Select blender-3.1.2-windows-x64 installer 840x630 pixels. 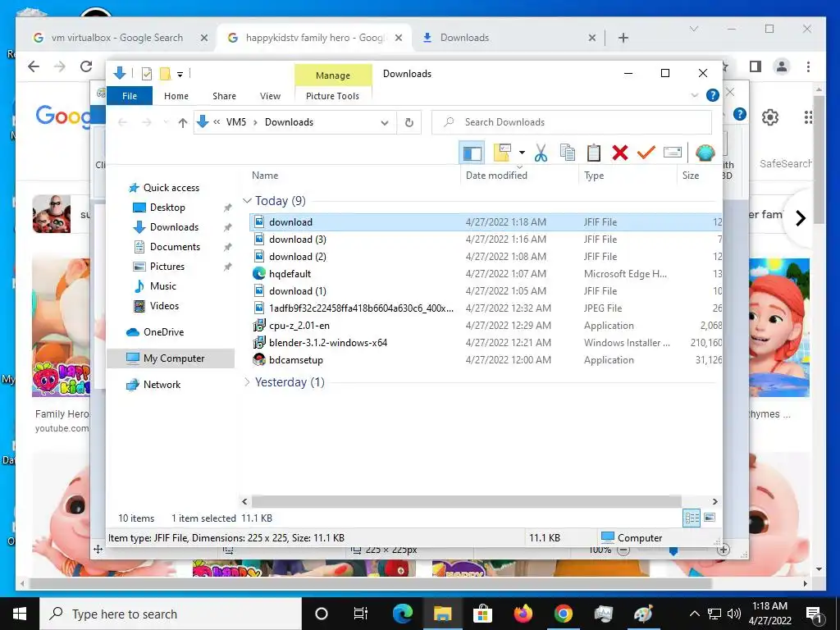point(328,343)
